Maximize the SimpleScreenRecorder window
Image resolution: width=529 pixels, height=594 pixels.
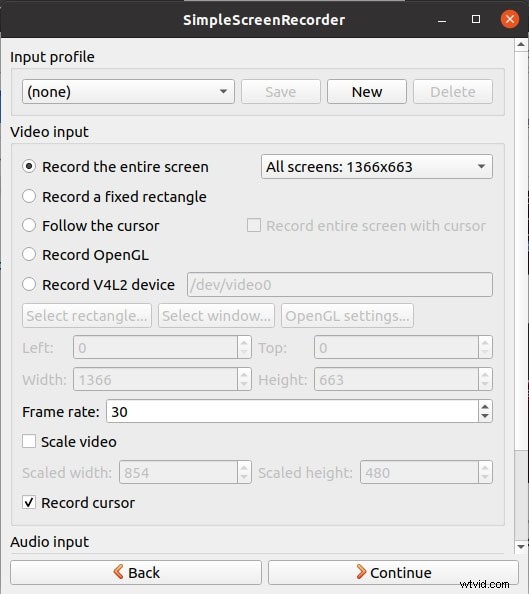pos(476,19)
